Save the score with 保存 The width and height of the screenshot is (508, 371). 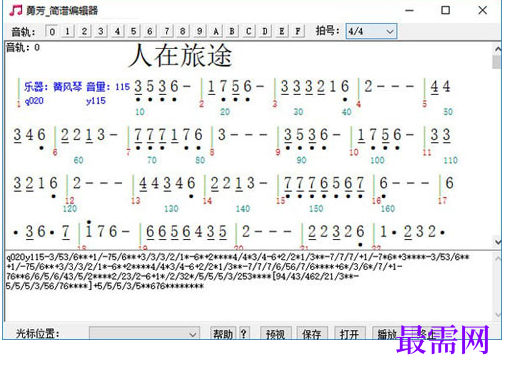(312, 334)
